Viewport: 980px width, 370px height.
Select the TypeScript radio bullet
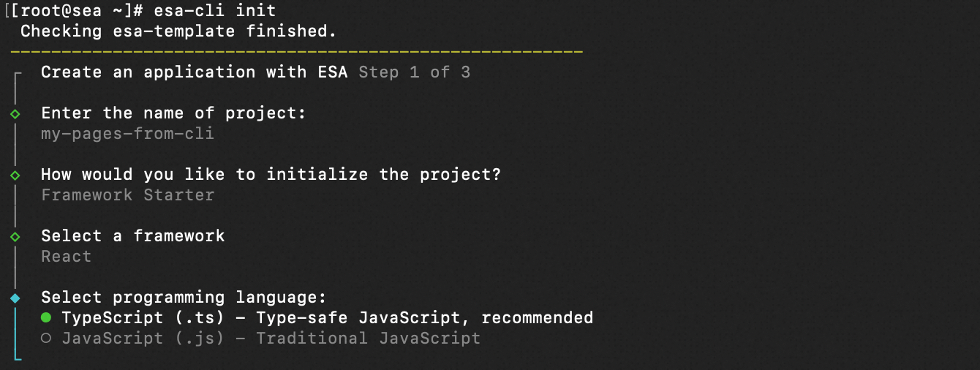pyautogui.click(x=46, y=318)
